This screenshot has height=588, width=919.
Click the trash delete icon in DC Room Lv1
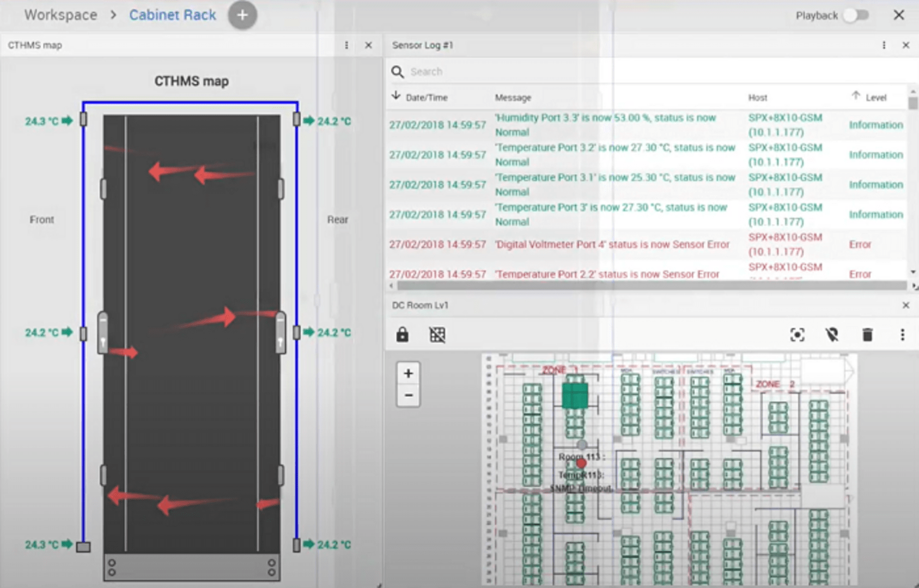click(868, 335)
